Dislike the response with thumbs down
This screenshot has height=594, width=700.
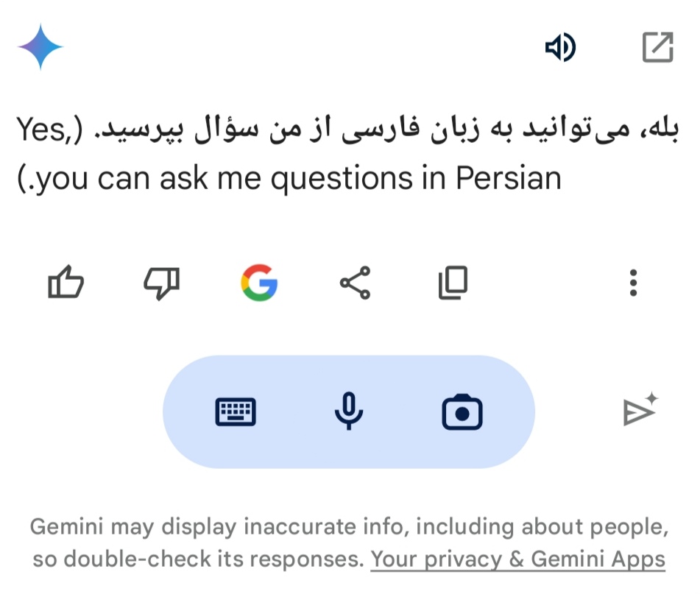(x=161, y=283)
